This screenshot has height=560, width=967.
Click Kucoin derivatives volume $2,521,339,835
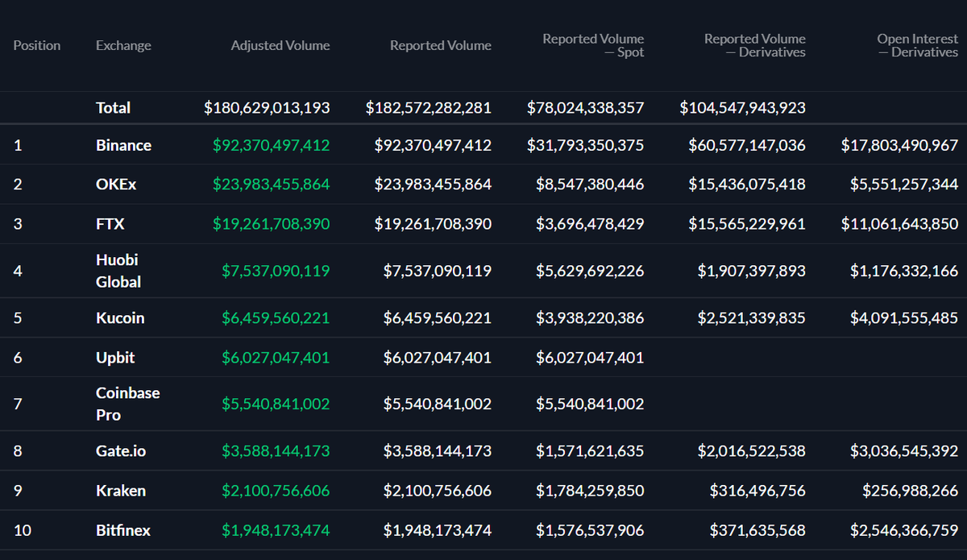pos(751,318)
